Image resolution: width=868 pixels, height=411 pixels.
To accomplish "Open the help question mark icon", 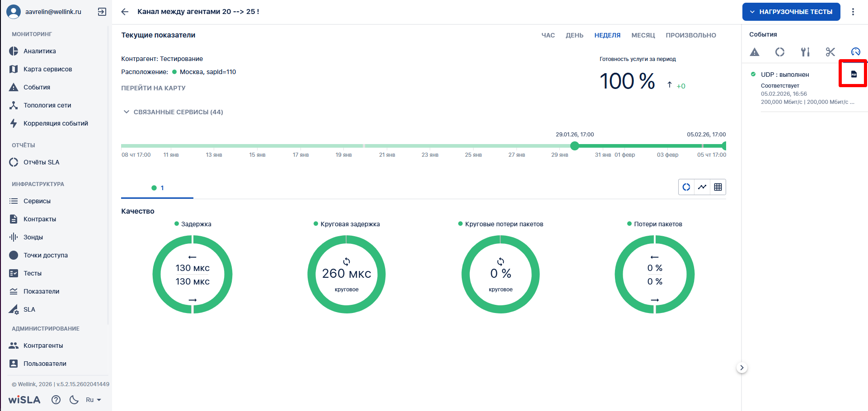I will click(x=56, y=400).
